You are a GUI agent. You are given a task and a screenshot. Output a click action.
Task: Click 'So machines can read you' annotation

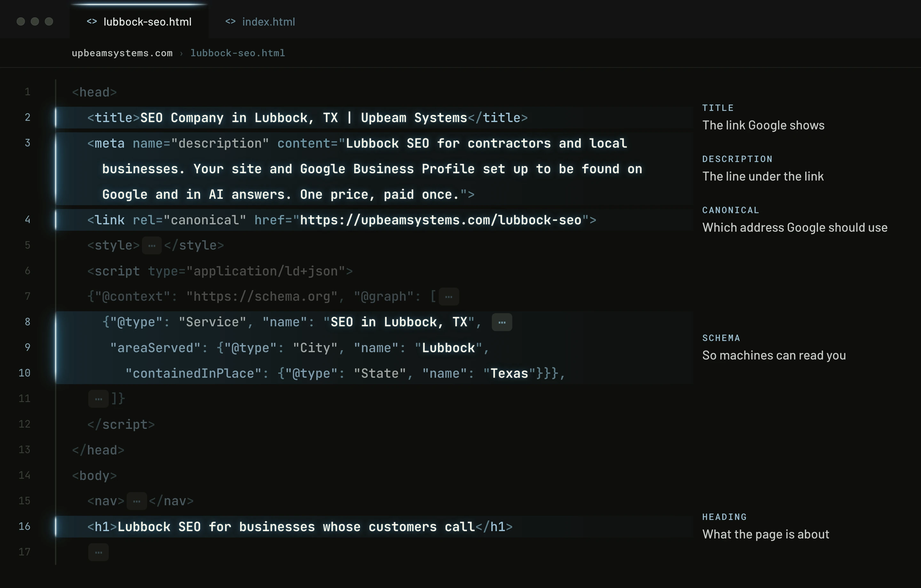click(774, 356)
